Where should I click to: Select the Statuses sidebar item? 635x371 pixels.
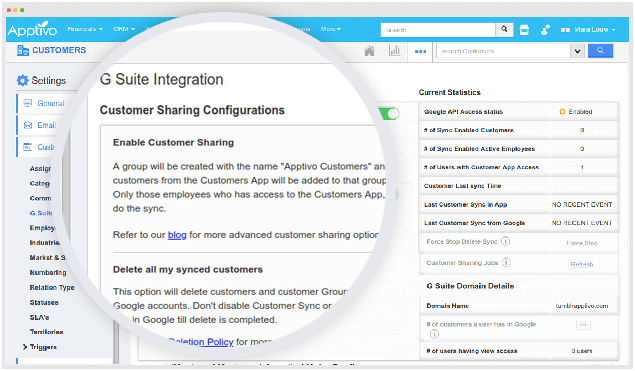coord(44,303)
